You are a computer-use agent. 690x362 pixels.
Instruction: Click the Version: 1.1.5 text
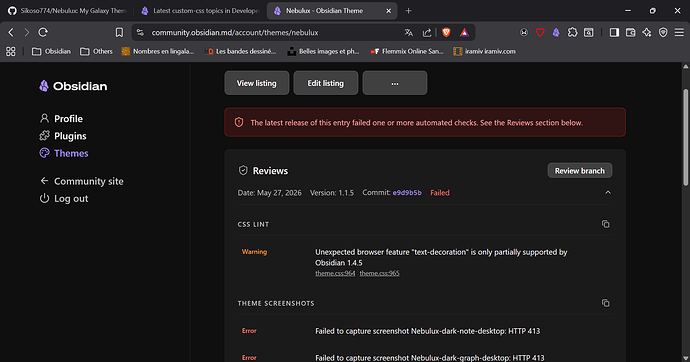[332, 193]
